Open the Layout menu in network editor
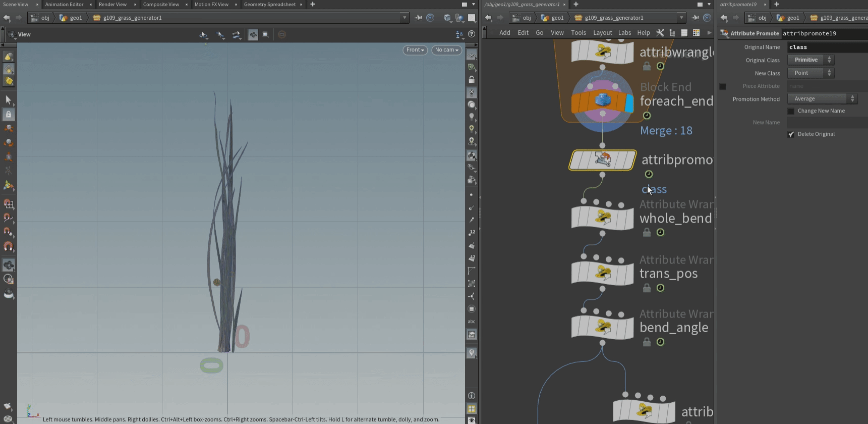The image size is (868, 424). [602, 33]
